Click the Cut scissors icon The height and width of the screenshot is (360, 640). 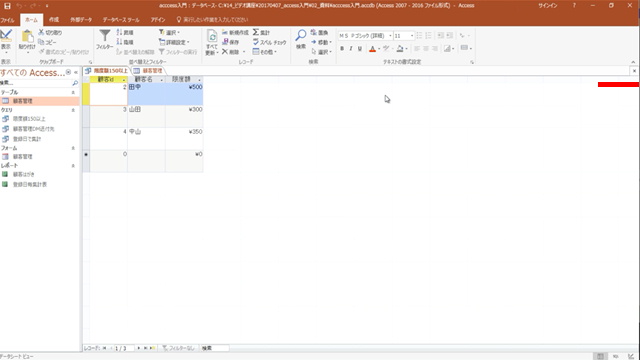pos(41,32)
